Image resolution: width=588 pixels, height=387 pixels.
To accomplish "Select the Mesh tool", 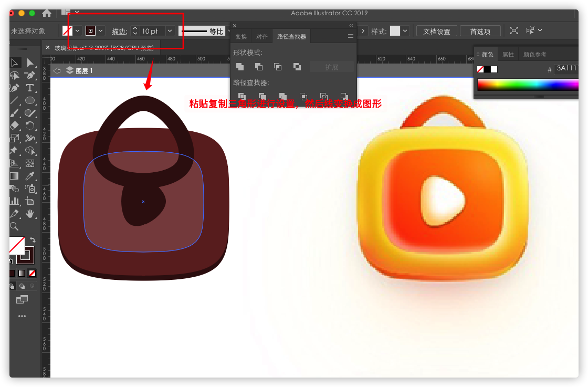I will (x=30, y=163).
